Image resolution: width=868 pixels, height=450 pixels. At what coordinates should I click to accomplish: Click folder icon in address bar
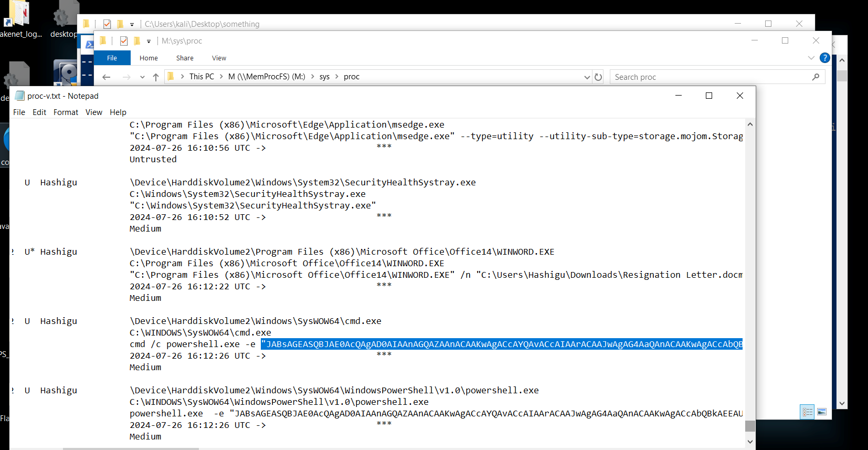(x=171, y=77)
